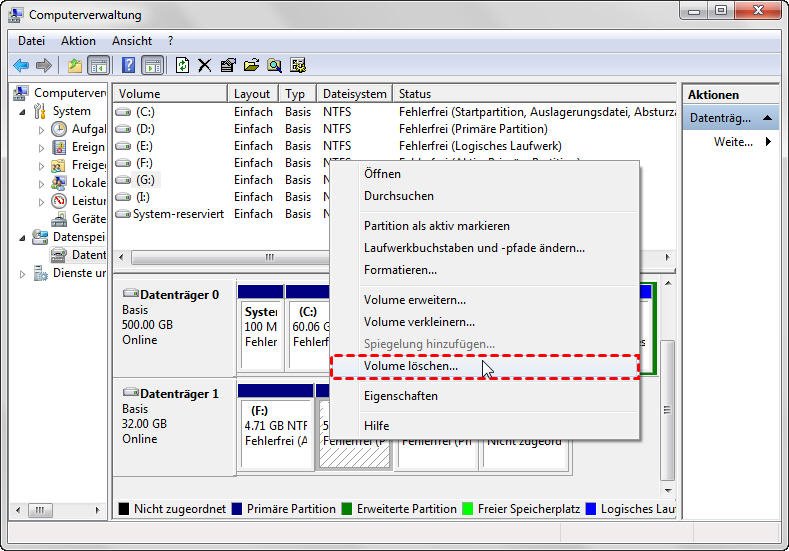789x551 pixels.
Task: Select Computerverwaltung root tree icon
Action: coord(21,93)
